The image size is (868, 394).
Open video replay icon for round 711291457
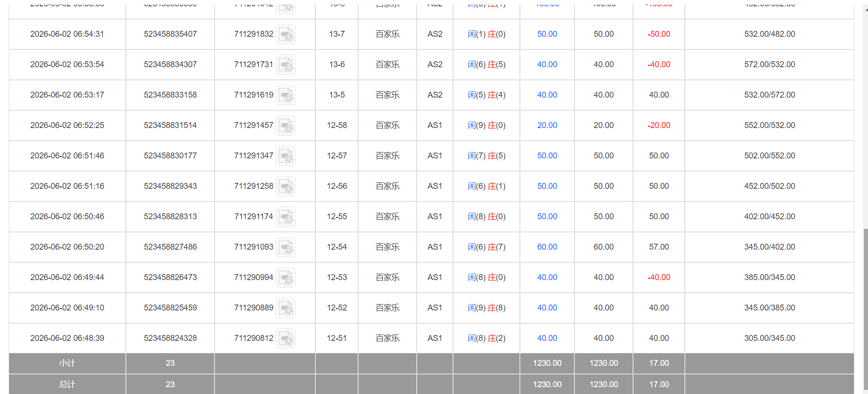pos(286,126)
